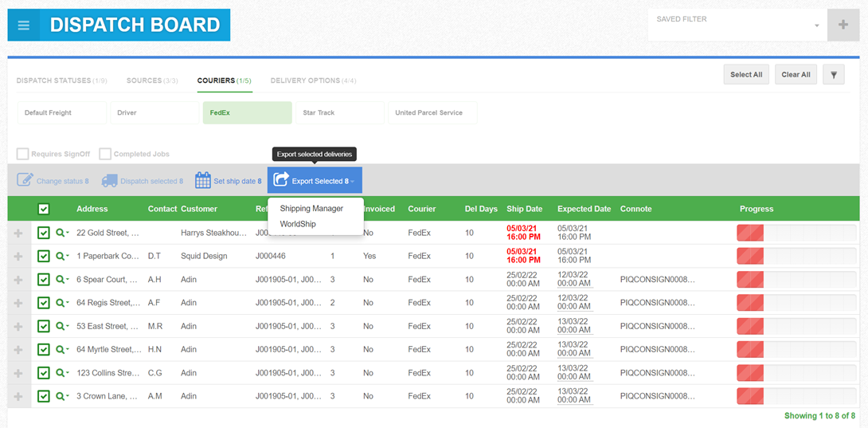Click the Harrys Steakhou… customer cell
The height and width of the screenshot is (428, 868).
tap(213, 234)
